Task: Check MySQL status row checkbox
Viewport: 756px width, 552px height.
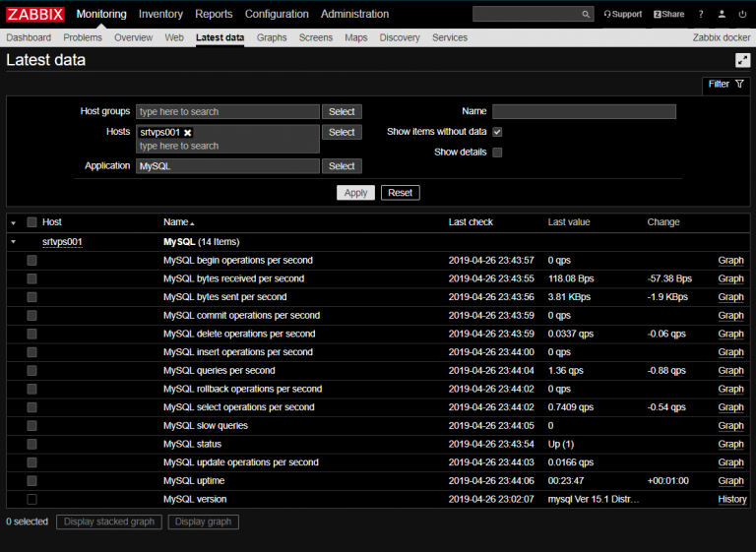Action: (x=31, y=444)
